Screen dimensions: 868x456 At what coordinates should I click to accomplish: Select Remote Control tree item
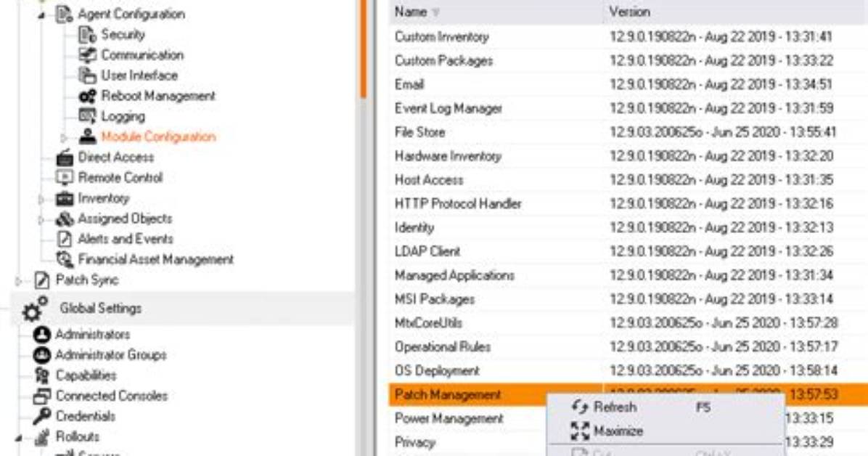point(120,177)
